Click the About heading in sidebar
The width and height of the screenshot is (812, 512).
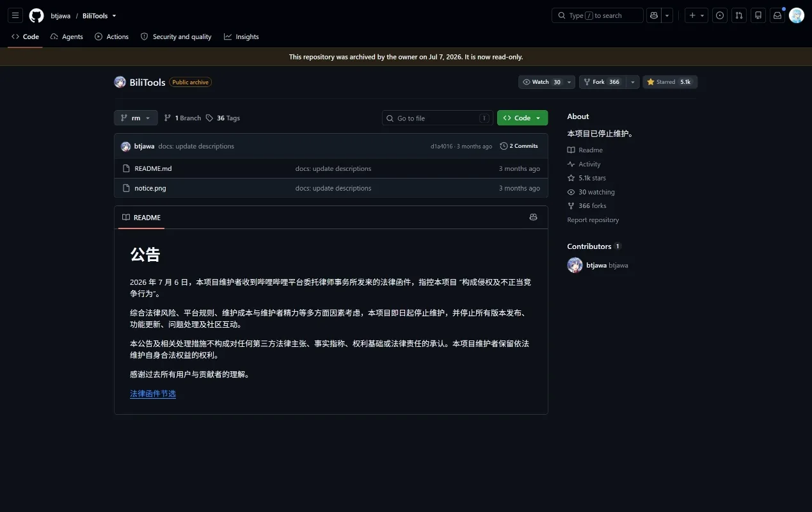pos(578,116)
